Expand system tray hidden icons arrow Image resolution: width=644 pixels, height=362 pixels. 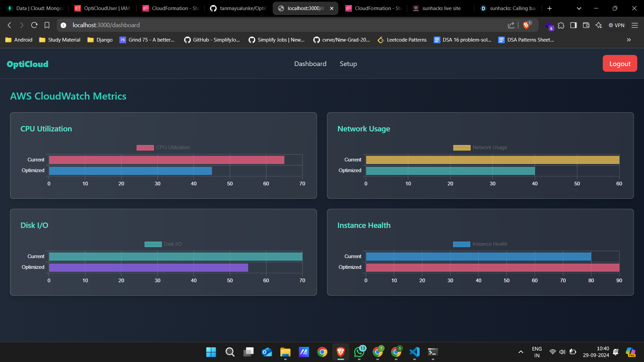[x=521, y=352]
